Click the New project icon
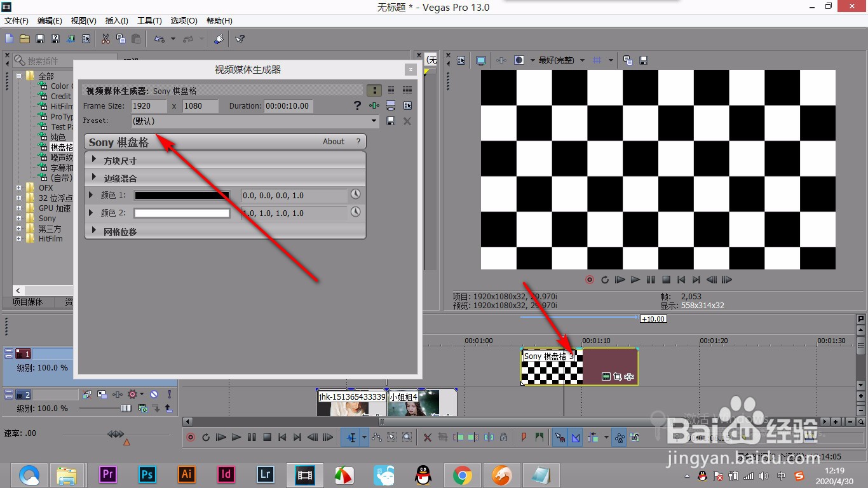Screen dimensions: 868x488 point(9,39)
